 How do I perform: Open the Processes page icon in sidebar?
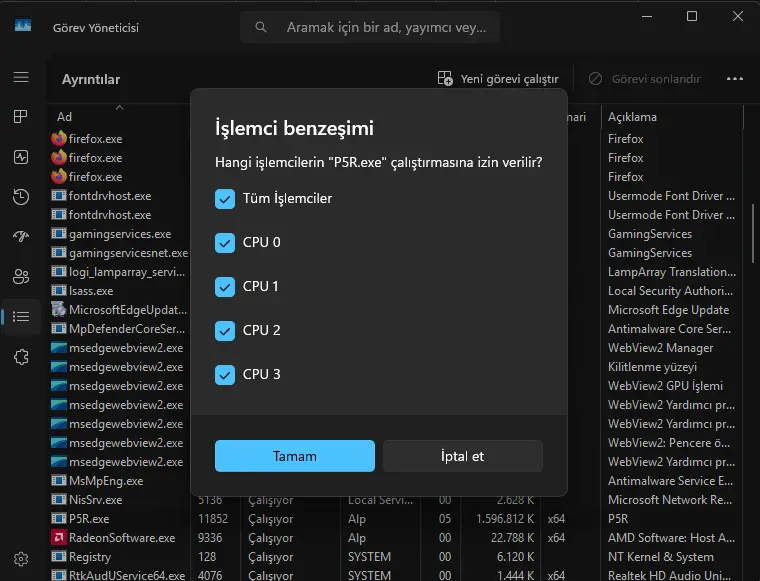[21, 117]
